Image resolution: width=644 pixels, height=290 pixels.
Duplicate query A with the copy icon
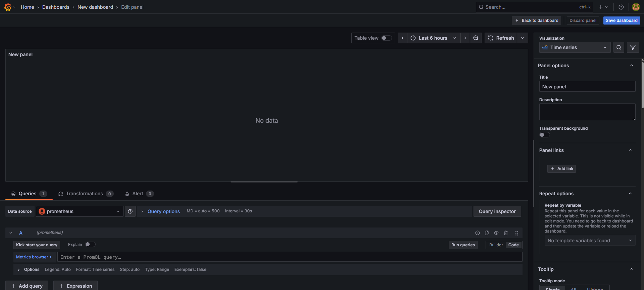tap(487, 233)
